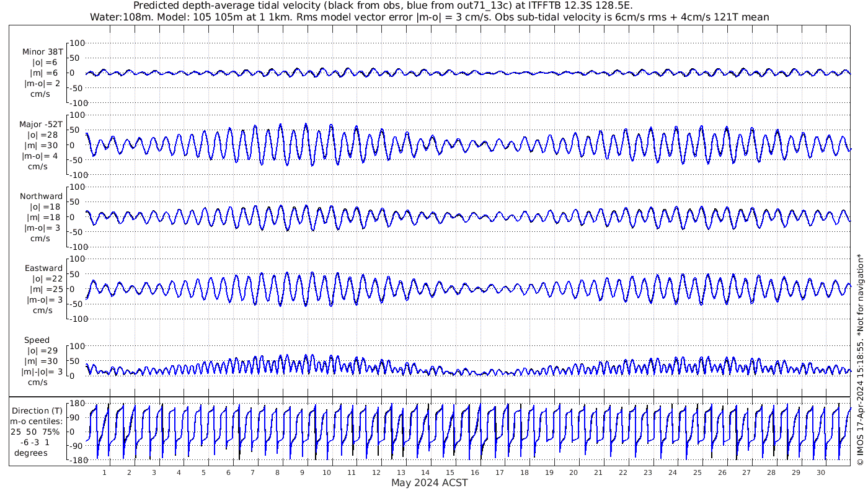Image resolution: width=868 pixels, height=496 pixels.
Task: Select the 'Eastward' axis label
Action: [43, 268]
